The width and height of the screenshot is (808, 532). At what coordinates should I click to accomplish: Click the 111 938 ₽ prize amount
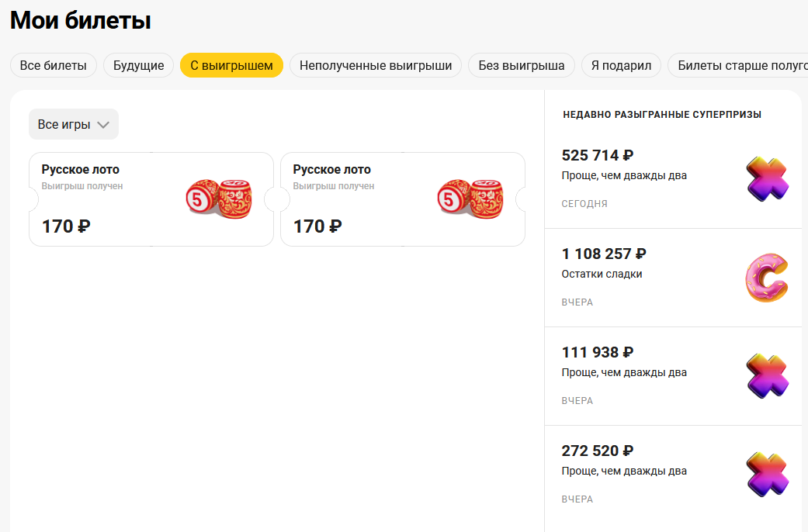pyautogui.click(x=598, y=352)
